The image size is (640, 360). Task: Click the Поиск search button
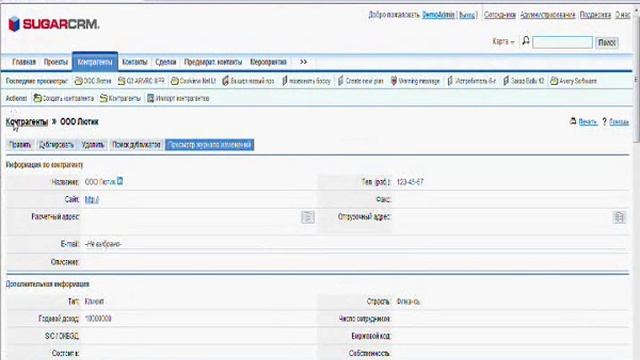tap(607, 42)
